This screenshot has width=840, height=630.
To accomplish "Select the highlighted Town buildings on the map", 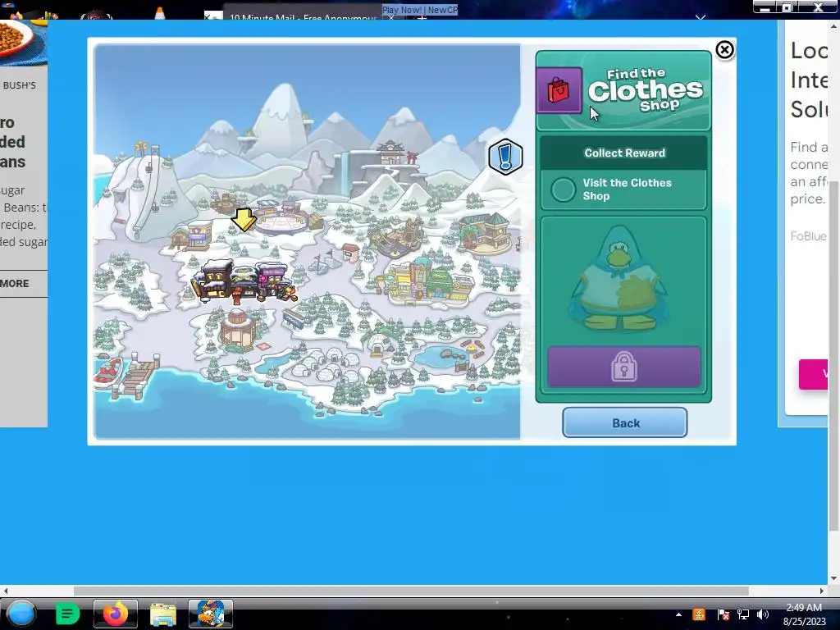I will coord(244,281).
